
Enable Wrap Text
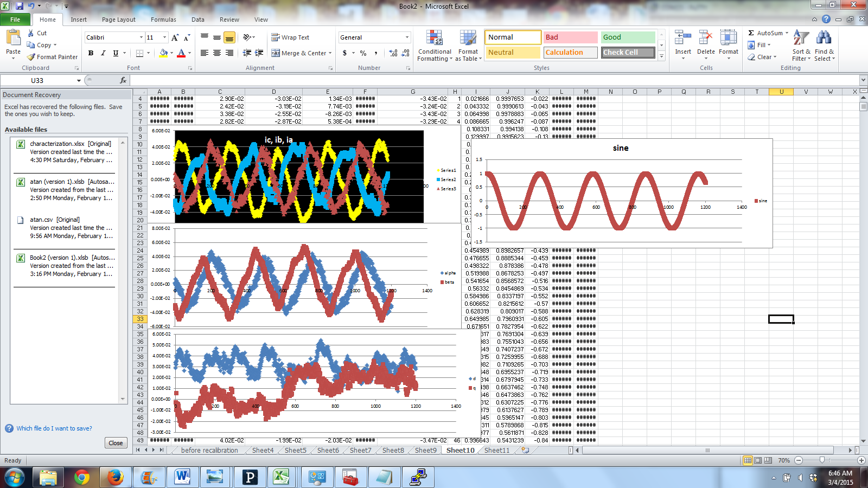[x=290, y=37]
